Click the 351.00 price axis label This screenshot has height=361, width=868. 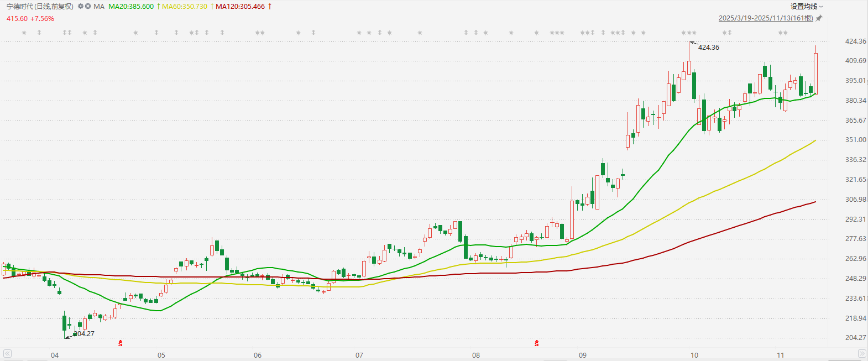[x=856, y=140]
